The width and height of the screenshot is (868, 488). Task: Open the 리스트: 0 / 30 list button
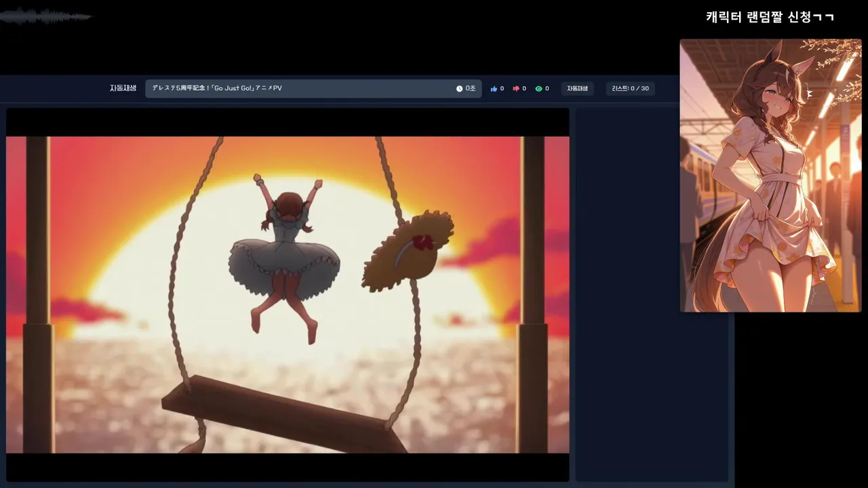click(630, 89)
